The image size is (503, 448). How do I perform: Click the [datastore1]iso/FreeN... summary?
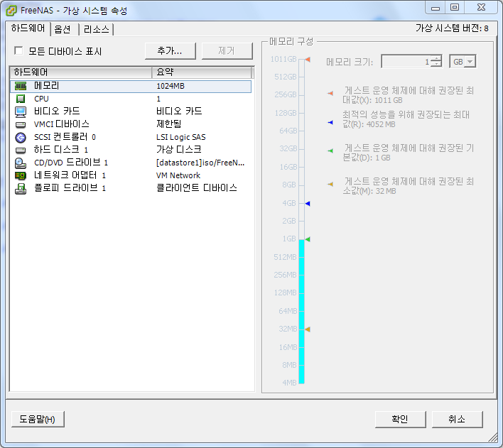200,163
